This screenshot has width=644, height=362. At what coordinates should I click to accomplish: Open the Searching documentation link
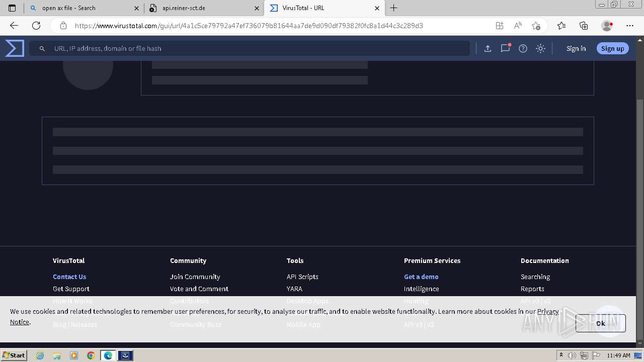(535, 277)
